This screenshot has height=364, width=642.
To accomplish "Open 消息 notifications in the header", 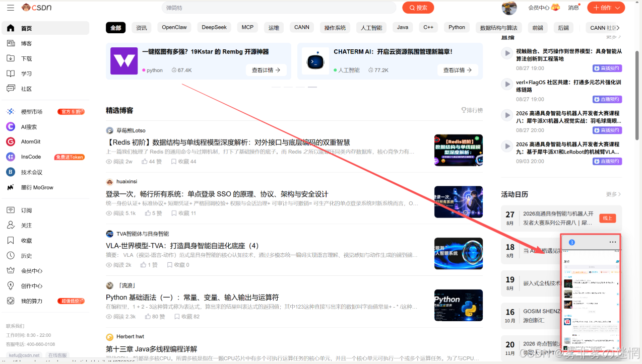I will coord(573,8).
